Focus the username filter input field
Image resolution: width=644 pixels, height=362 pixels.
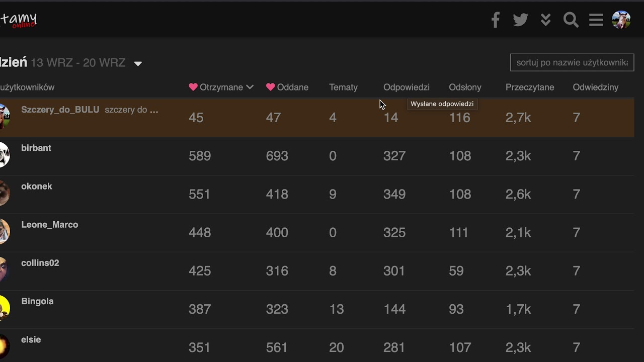(x=572, y=63)
